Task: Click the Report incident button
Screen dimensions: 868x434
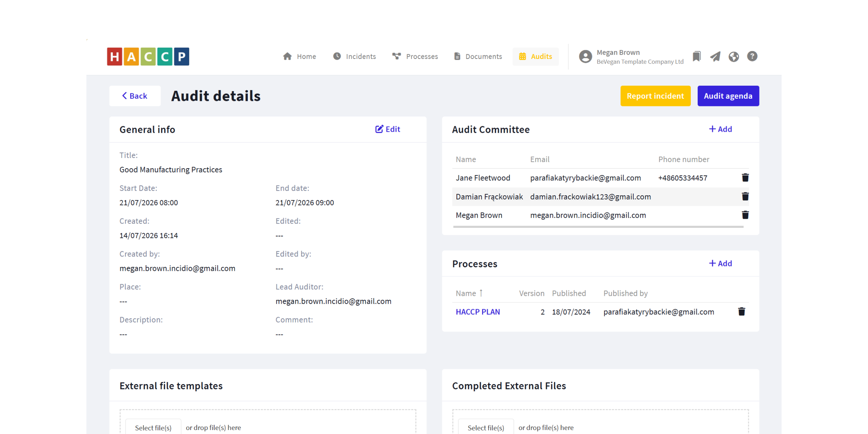Action: click(x=655, y=96)
